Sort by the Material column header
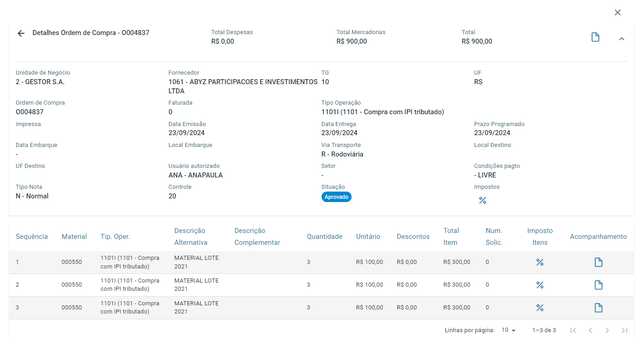The height and width of the screenshot is (339, 644). (74, 237)
